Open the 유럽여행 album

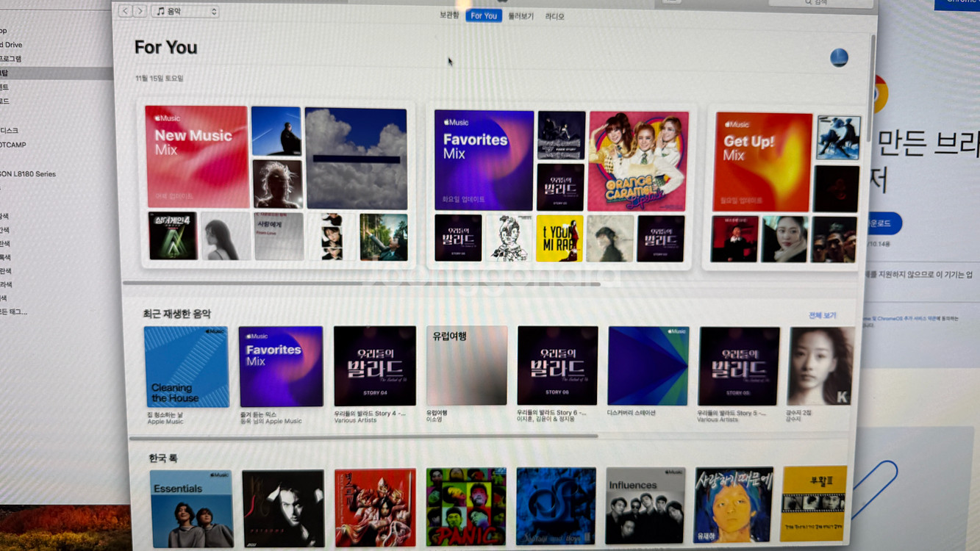click(x=466, y=365)
